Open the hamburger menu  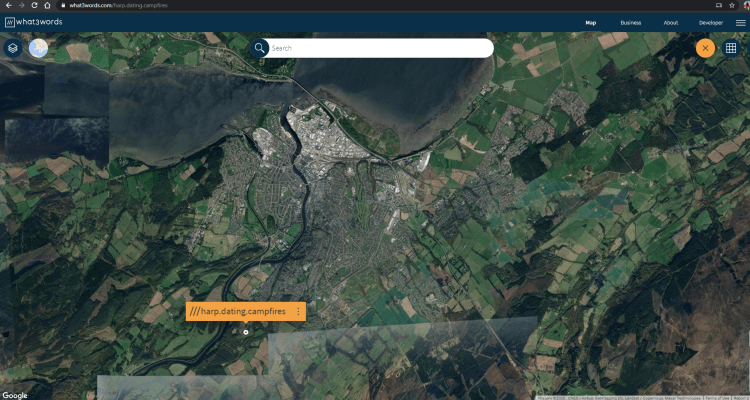coord(740,22)
